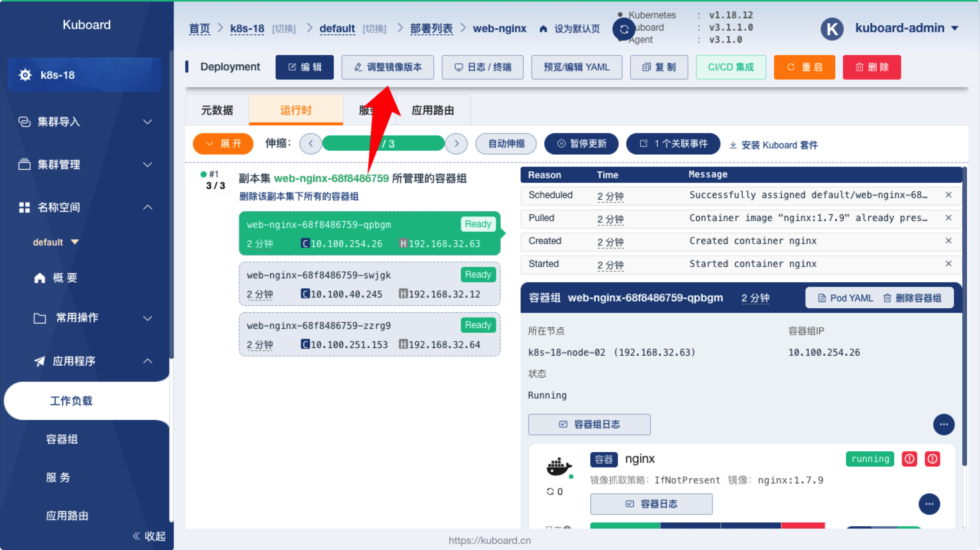Click the 删除 (Delete) deployment icon

point(872,67)
